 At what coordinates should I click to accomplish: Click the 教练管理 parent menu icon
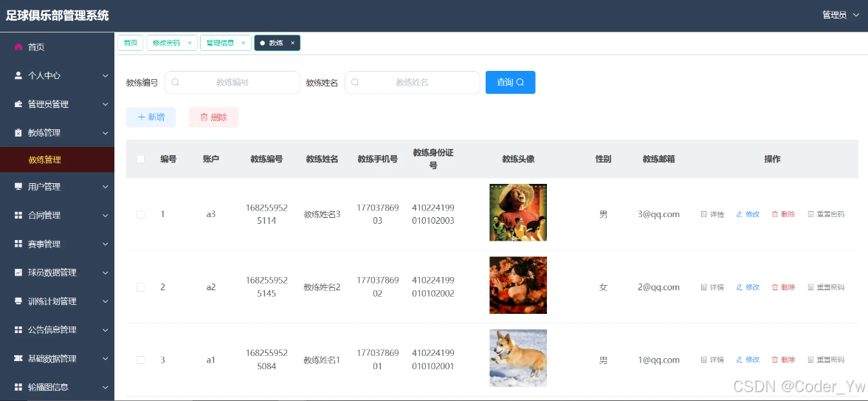pos(18,133)
